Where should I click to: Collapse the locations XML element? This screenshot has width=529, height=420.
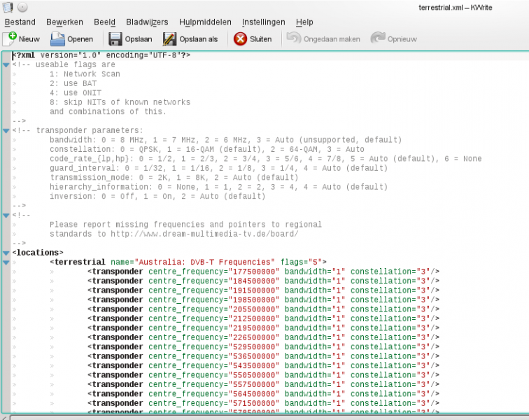click(x=6, y=253)
